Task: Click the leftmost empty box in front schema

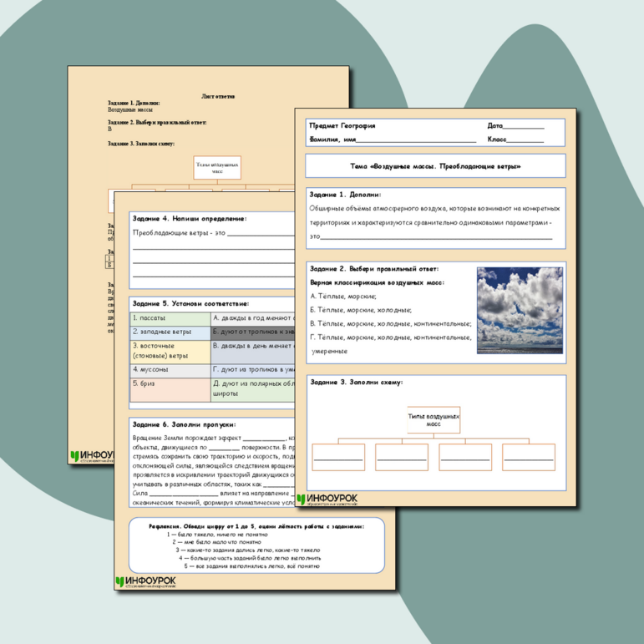Action: (338, 456)
